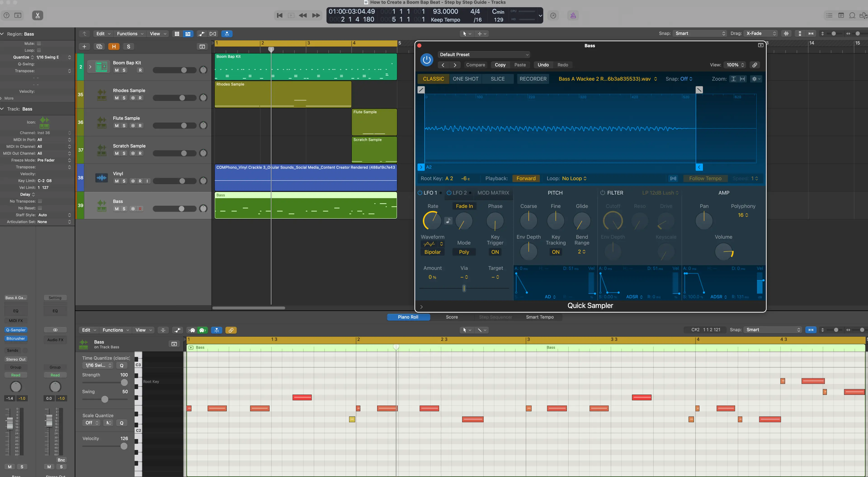Click the Compare button in the sampler

click(475, 65)
